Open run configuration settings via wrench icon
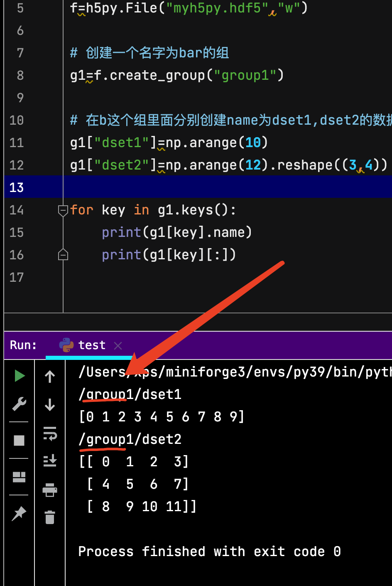Viewport: 392px width, 586px height. coord(19,404)
